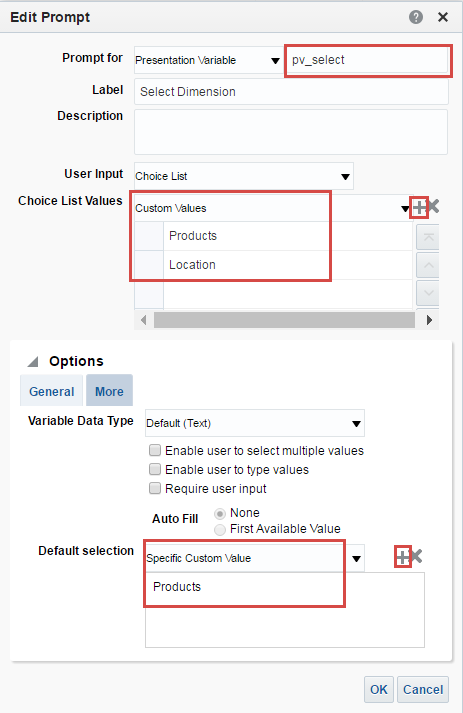
Task: Move choice list value up
Action: pyautogui.click(x=428, y=265)
